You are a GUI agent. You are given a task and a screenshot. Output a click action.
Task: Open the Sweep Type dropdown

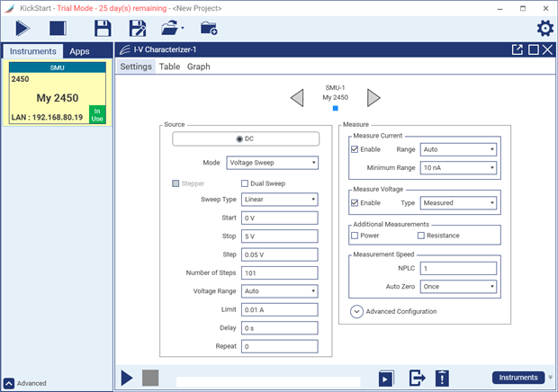coord(280,200)
